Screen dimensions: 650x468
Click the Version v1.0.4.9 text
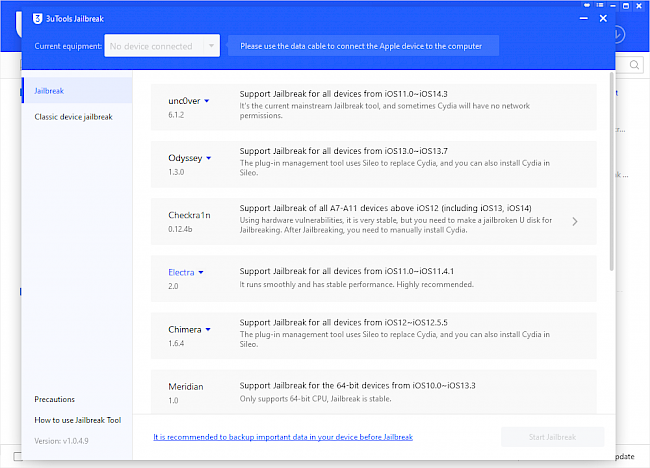pyautogui.click(x=61, y=441)
